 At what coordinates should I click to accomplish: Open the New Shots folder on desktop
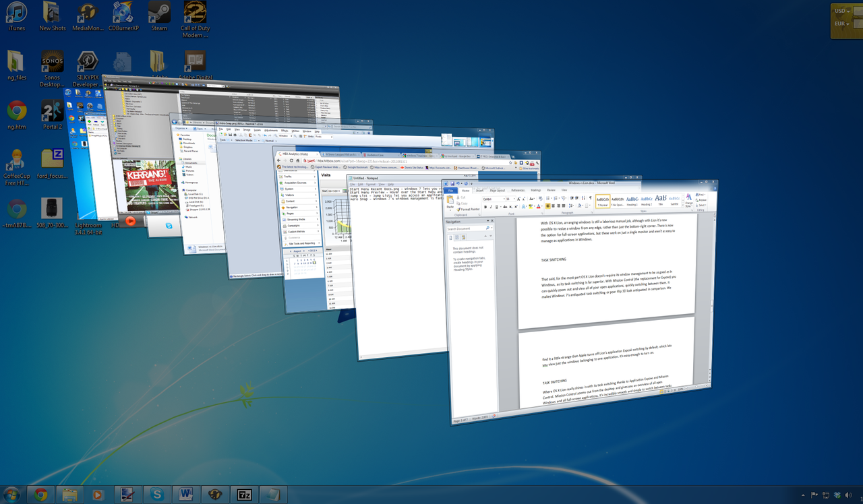click(53, 16)
